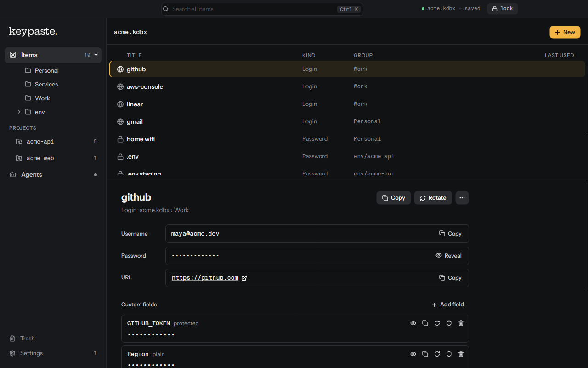588x368 pixels.
Task: Collapse the Items section chevron
Action: 96,55
